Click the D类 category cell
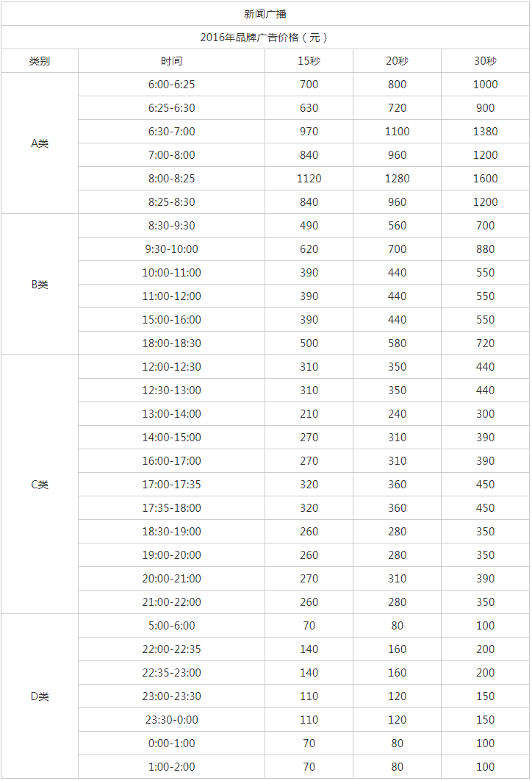Image resolution: width=532 pixels, height=781 pixels. (40, 696)
